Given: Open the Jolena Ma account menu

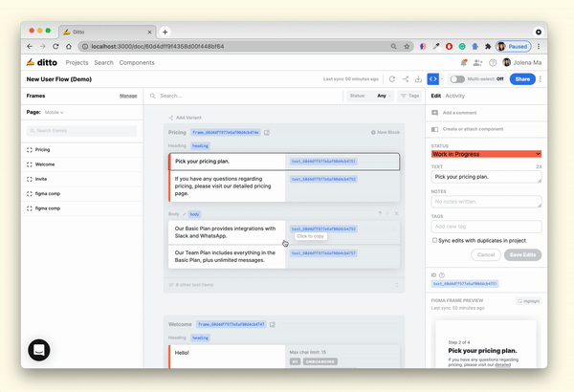Looking at the screenshot, I should point(522,62).
